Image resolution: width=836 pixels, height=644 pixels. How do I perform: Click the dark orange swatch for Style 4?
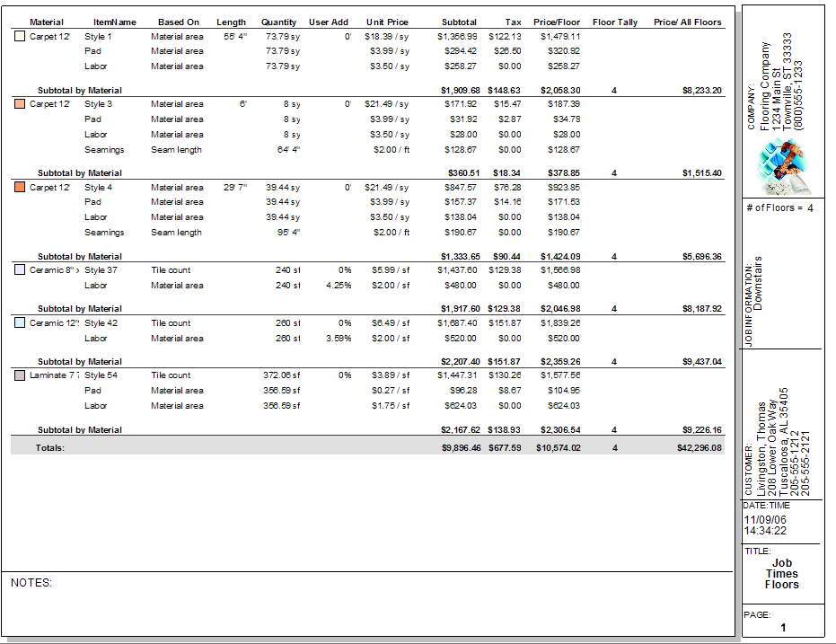[x=20, y=188]
